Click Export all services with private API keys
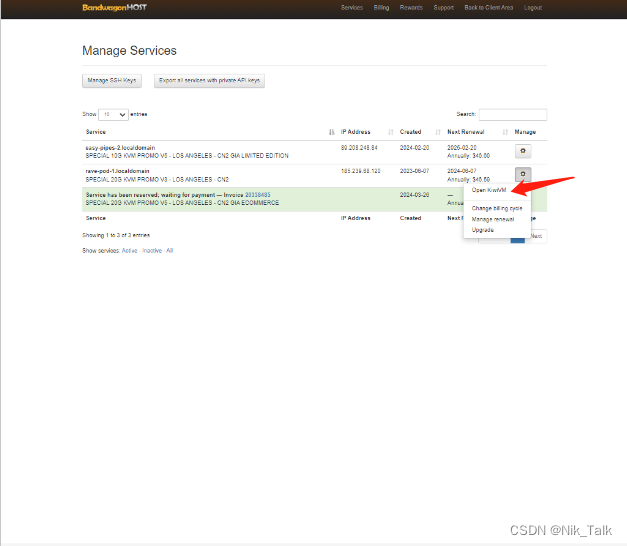 [209, 80]
